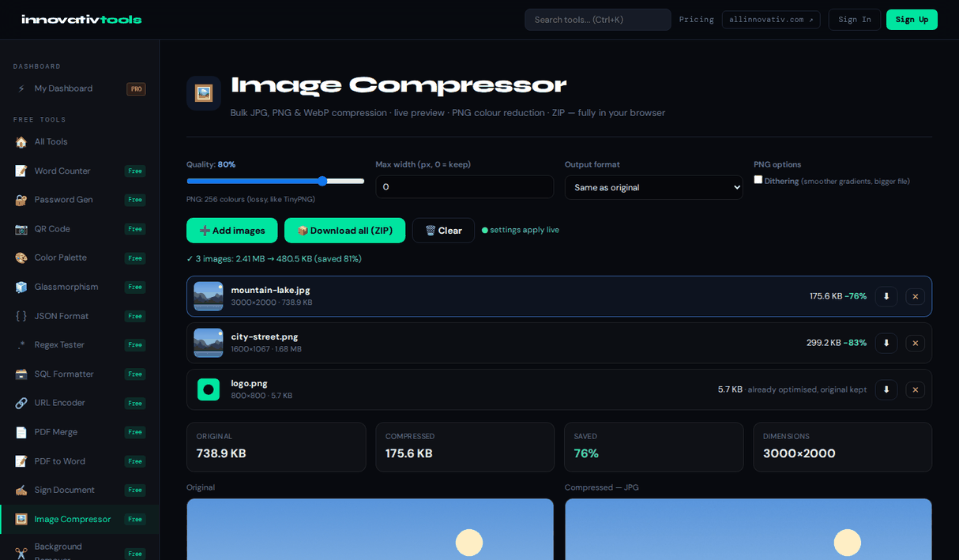Click the SQL Formatter icon
This screenshot has width=959, height=560.
[x=21, y=374]
